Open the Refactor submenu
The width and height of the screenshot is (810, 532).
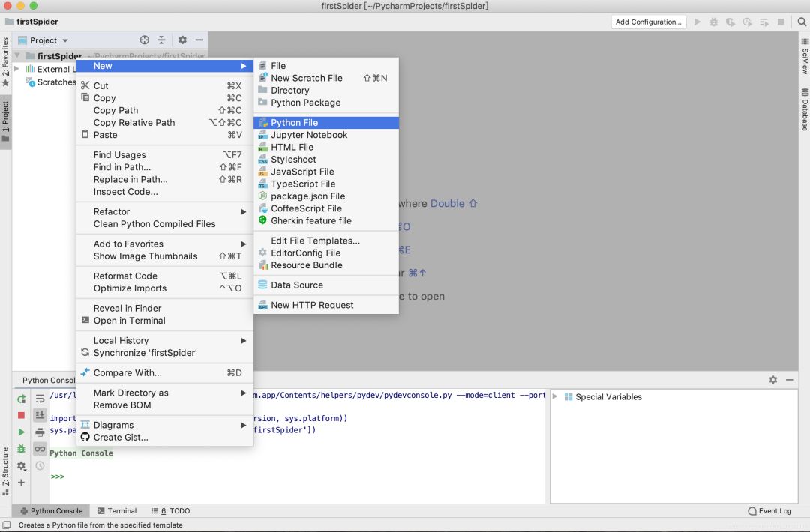165,211
